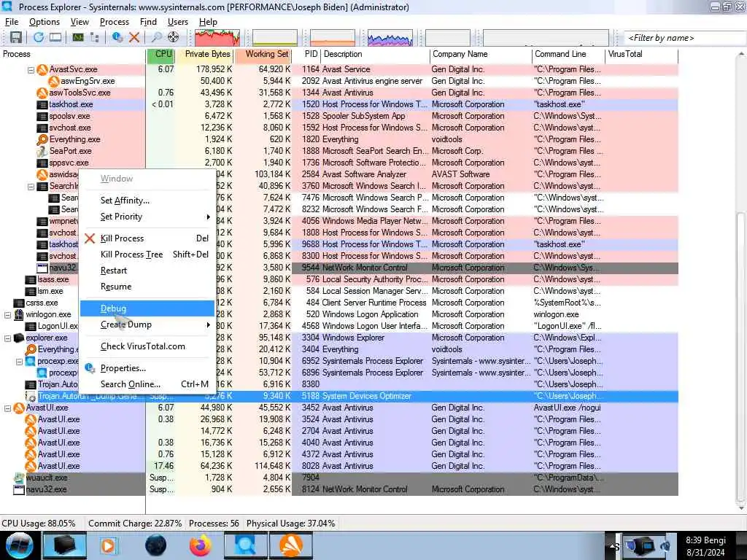This screenshot has width=747, height=560.
Task: Collapse the procexp.exe tree node
Action: point(20,362)
